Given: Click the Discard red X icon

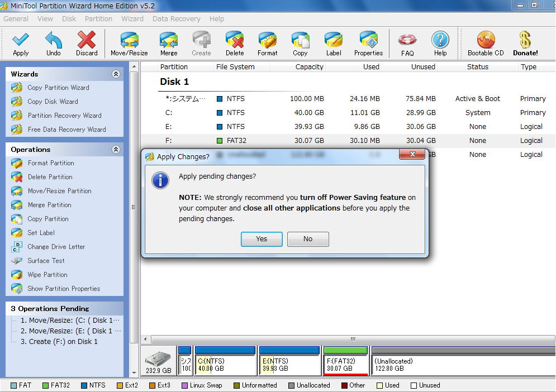Looking at the screenshot, I should tap(87, 40).
